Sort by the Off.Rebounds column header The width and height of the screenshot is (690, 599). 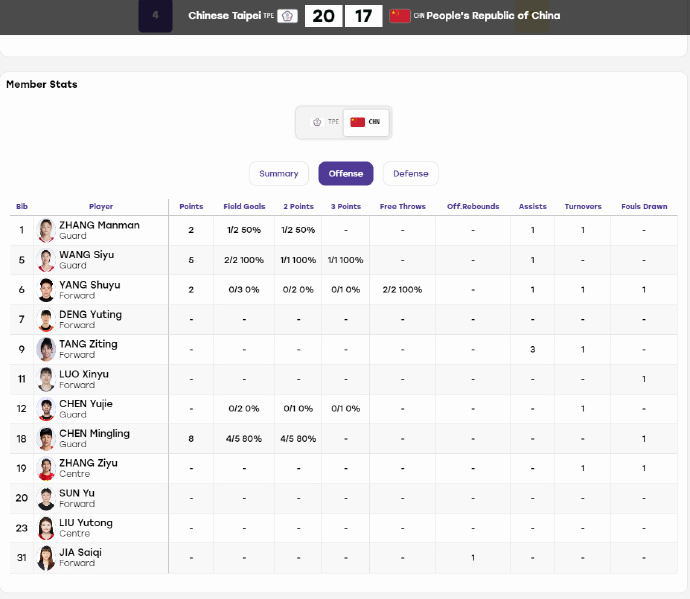click(x=473, y=206)
